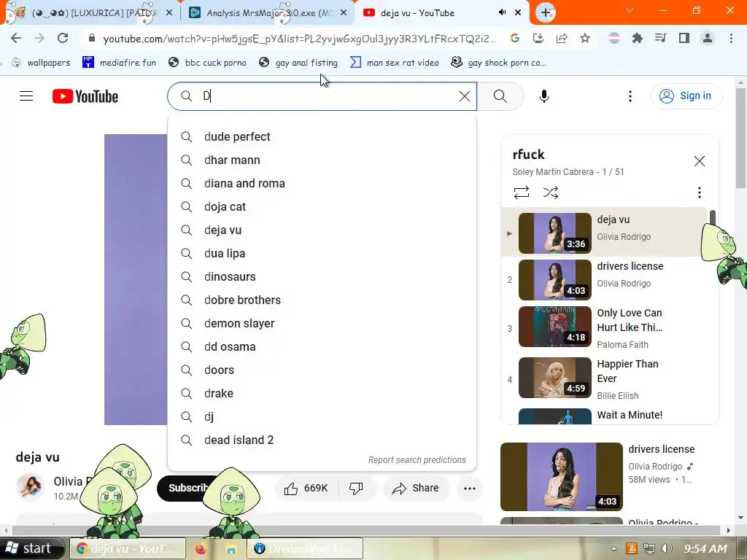Like the video with thumbs up
This screenshot has width=747, height=560.
(x=306, y=488)
